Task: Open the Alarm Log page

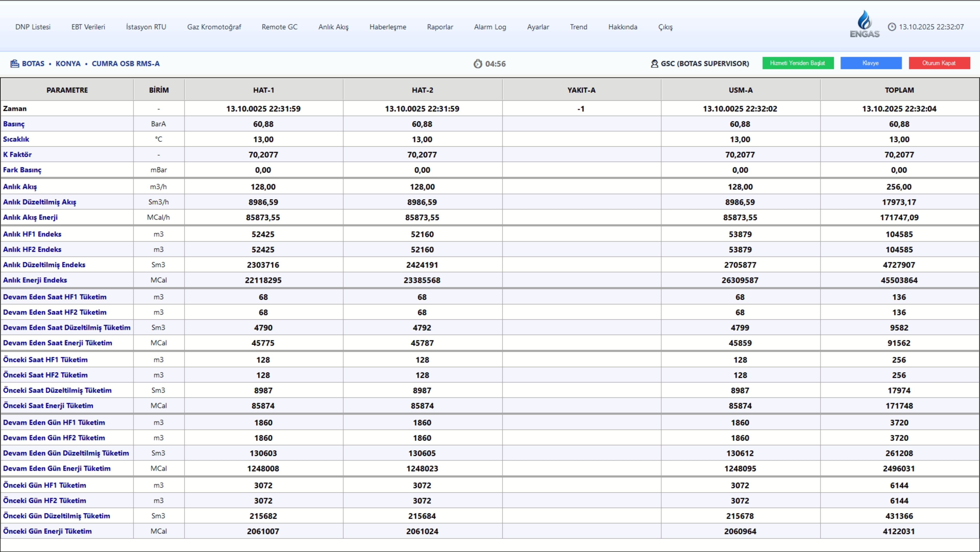Action: pyautogui.click(x=490, y=27)
